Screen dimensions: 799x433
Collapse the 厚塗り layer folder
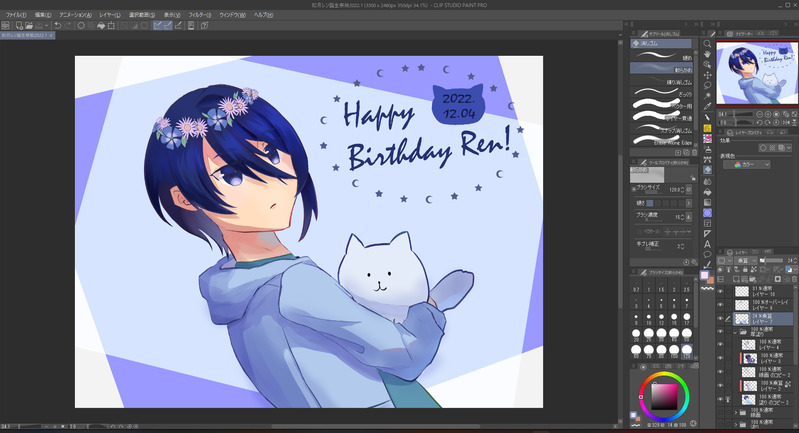click(736, 332)
